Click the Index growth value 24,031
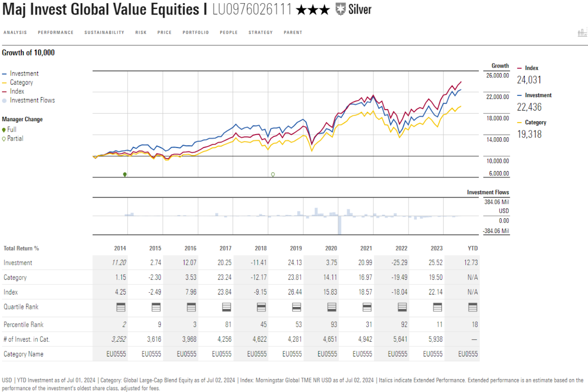 click(529, 80)
